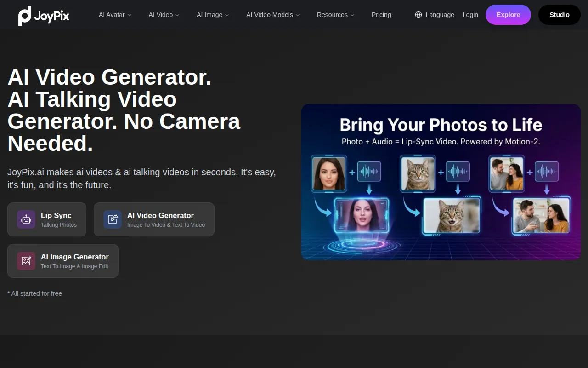Expand the AI Avatar dropdown menu

(115, 15)
